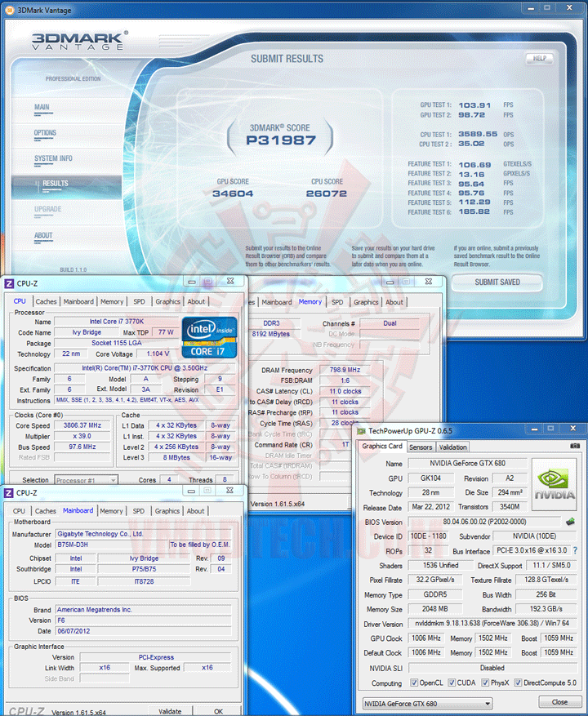This screenshot has width=588, height=716.
Task: Click the Validate button in CPU-Z
Action: click(x=170, y=711)
